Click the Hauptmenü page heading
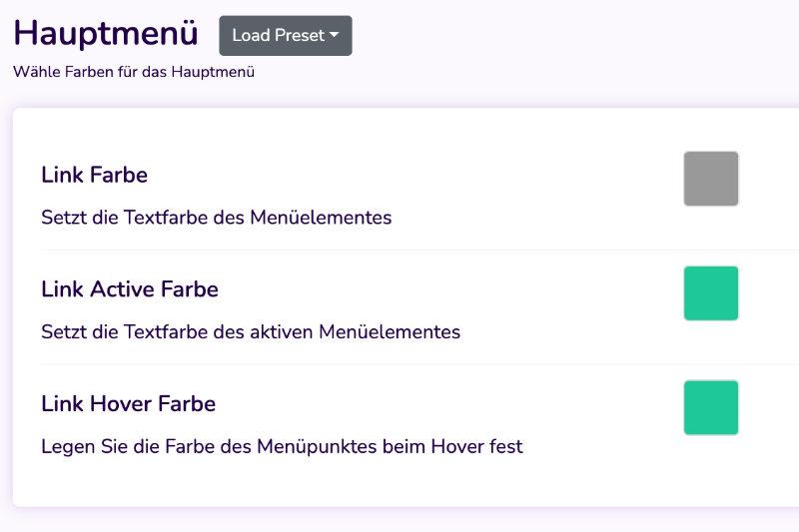The image size is (799, 532). pos(106,33)
